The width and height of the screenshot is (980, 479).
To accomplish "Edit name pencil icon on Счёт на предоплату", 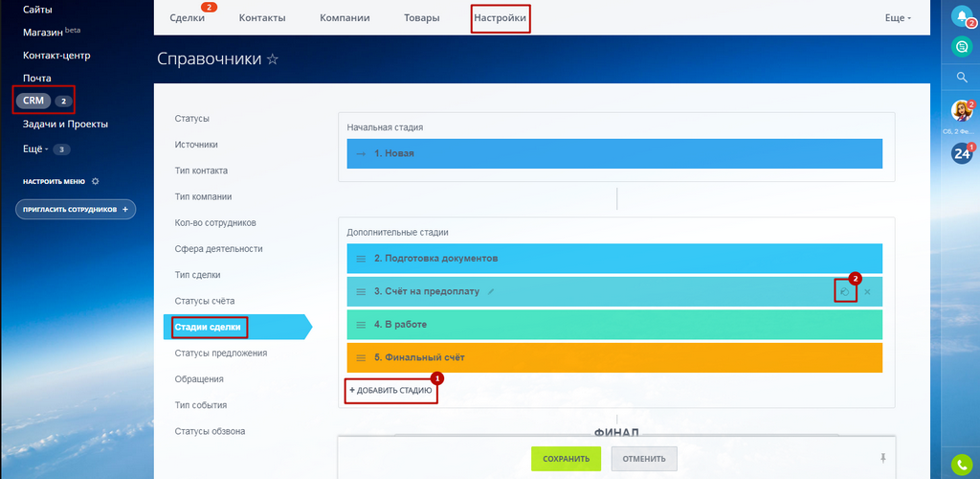I will 491,291.
